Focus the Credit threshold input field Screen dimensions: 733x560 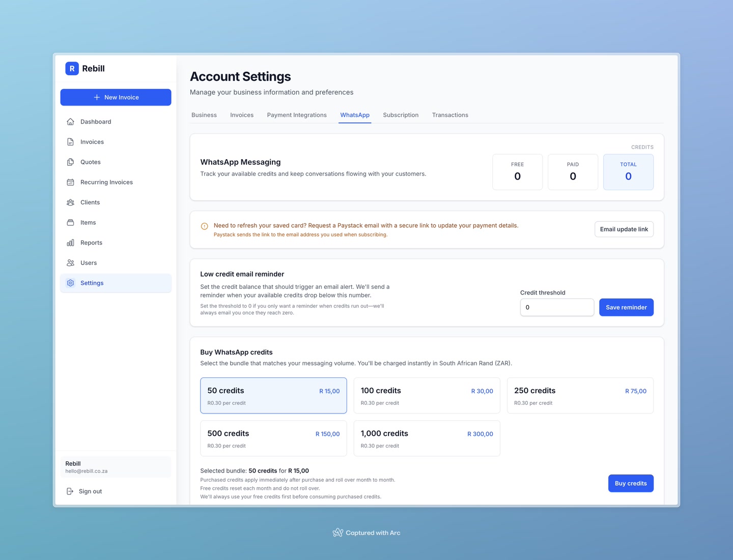point(557,307)
